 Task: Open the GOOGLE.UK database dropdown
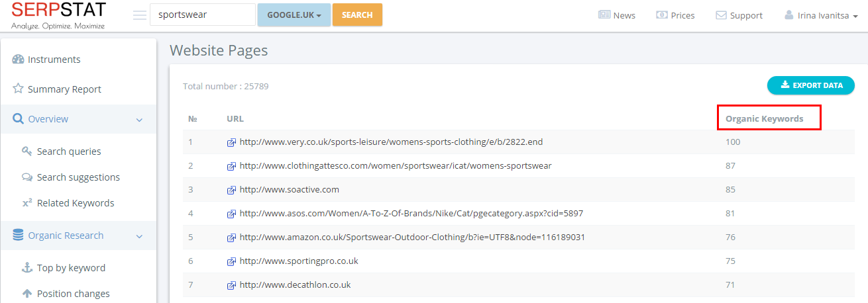(x=294, y=15)
